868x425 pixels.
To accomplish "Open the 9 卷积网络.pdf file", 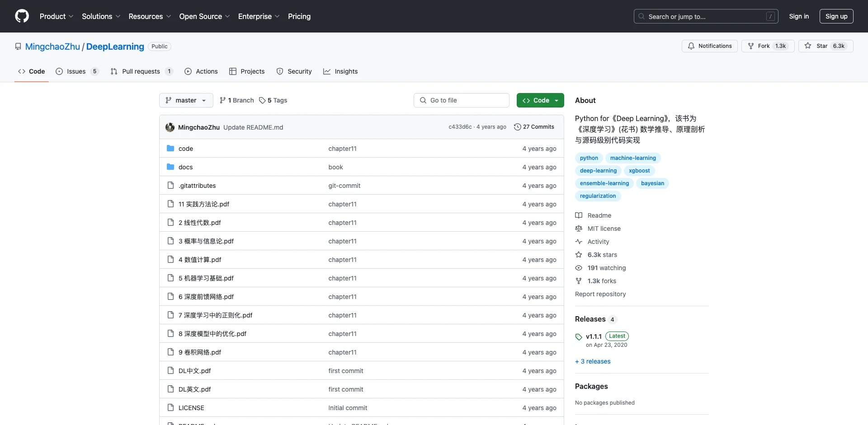I will click(x=200, y=352).
